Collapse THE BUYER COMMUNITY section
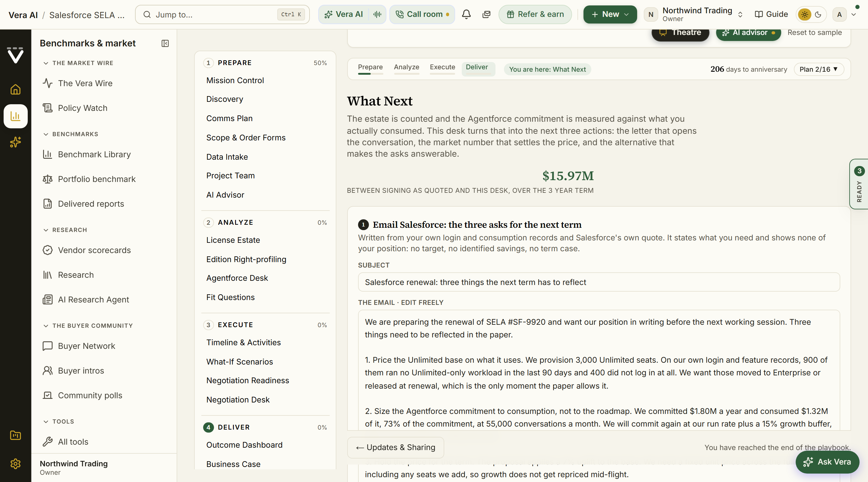This screenshot has width=868, height=482. pos(88,326)
